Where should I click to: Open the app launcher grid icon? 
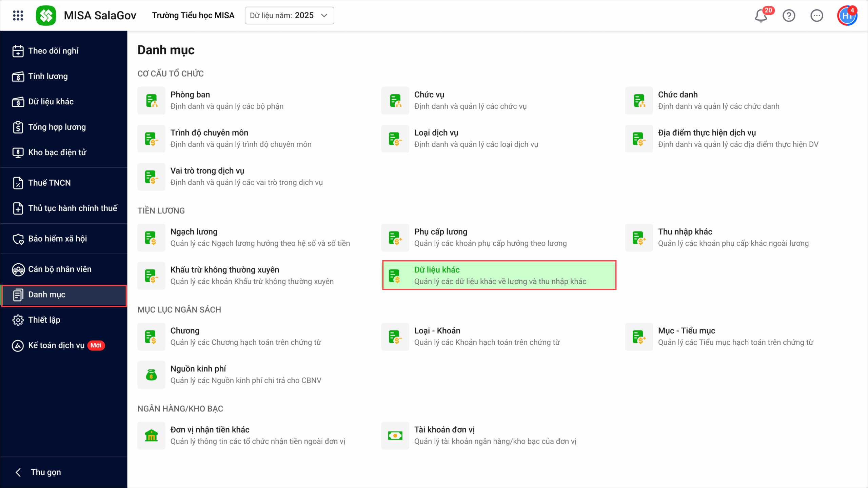[18, 16]
